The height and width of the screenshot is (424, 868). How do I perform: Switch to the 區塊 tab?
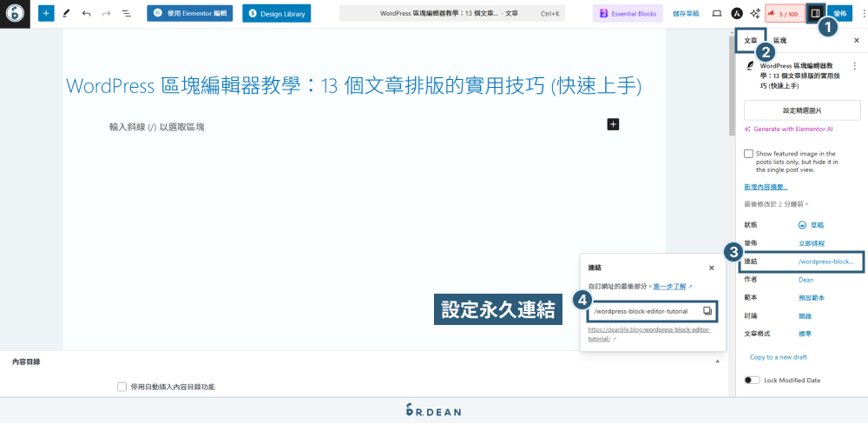pyautogui.click(x=780, y=41)
